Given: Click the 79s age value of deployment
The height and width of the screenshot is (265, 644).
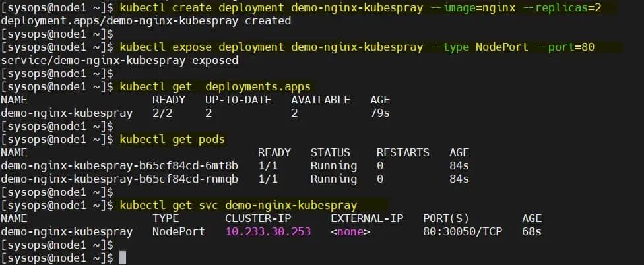Looking at the screenshot, I should [x=380, y=113].
